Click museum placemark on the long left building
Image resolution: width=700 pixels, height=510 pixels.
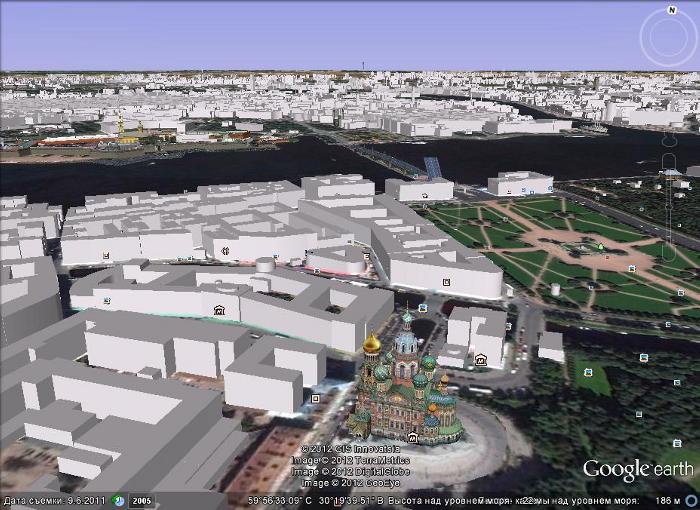tap(219, 311)
